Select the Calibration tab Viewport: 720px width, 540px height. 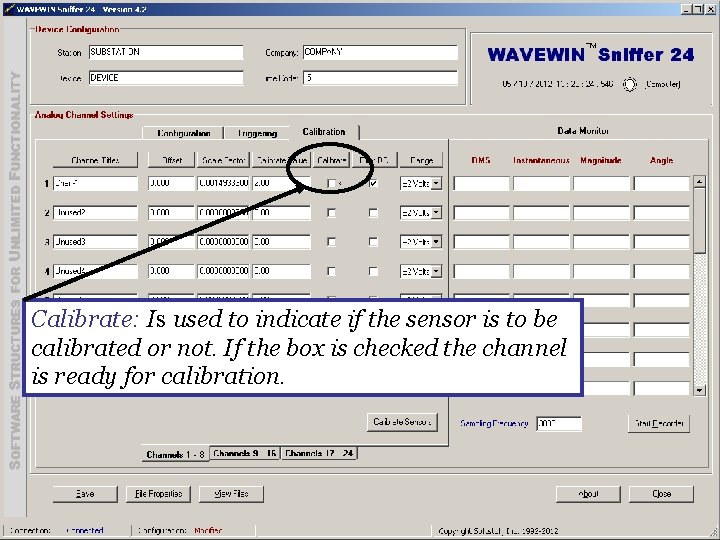tap(324, 132)
